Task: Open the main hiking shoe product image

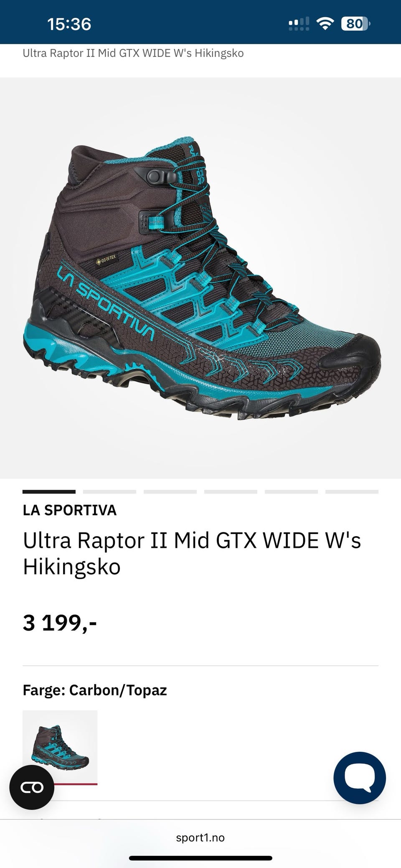Action: pyautogui.click(x=200, y=278)
